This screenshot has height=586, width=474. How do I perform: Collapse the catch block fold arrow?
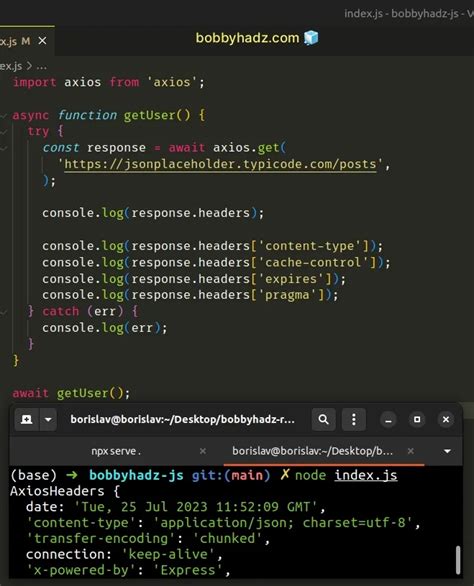[x=4, y=312]
